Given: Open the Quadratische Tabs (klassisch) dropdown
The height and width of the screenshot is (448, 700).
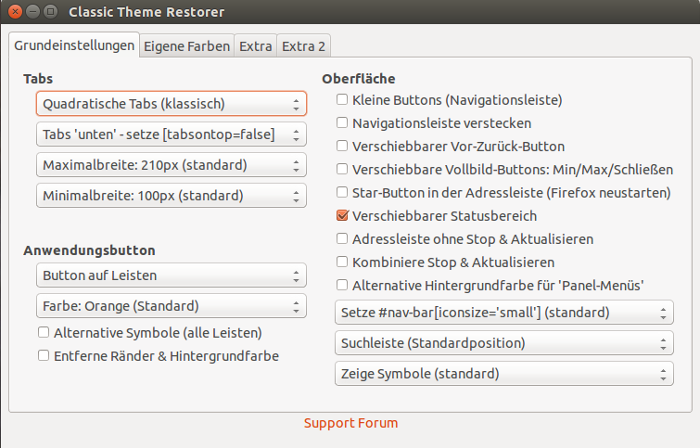Looking at the screenshot, I should [x=171, y=103].
